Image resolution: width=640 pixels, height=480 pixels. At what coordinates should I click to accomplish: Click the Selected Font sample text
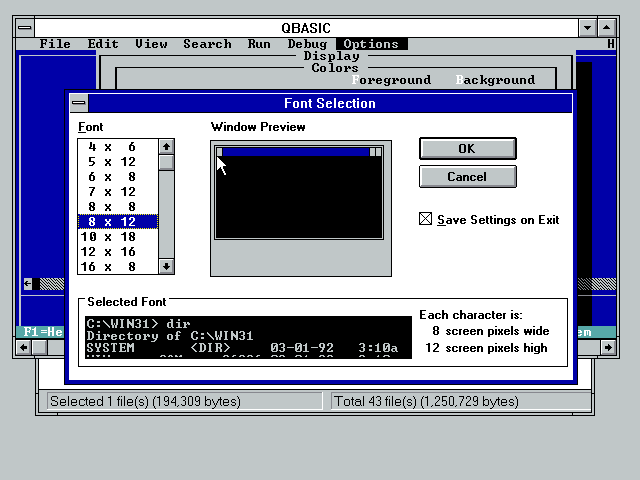click(x=248, y=337)
